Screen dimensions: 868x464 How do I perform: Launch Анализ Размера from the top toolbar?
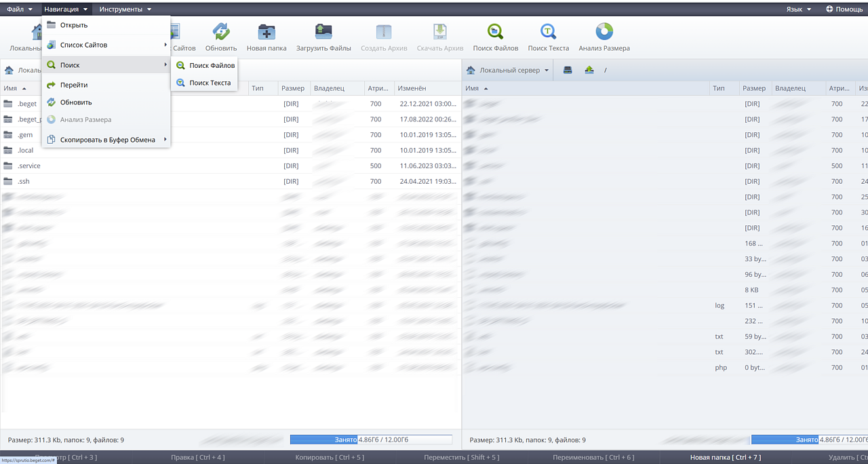pos(604,33)
